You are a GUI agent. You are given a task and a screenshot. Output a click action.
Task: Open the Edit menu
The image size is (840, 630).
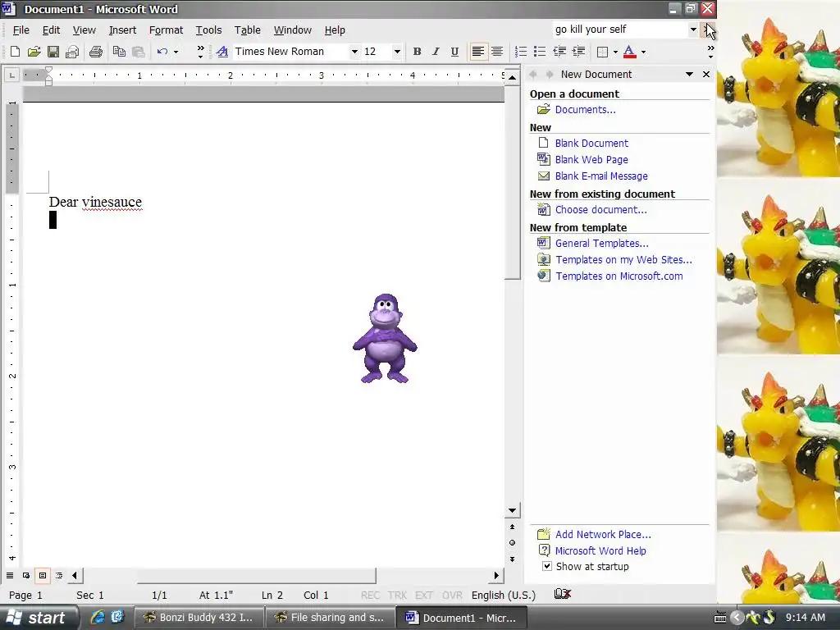pyautogui.click(x=51, y=30)
